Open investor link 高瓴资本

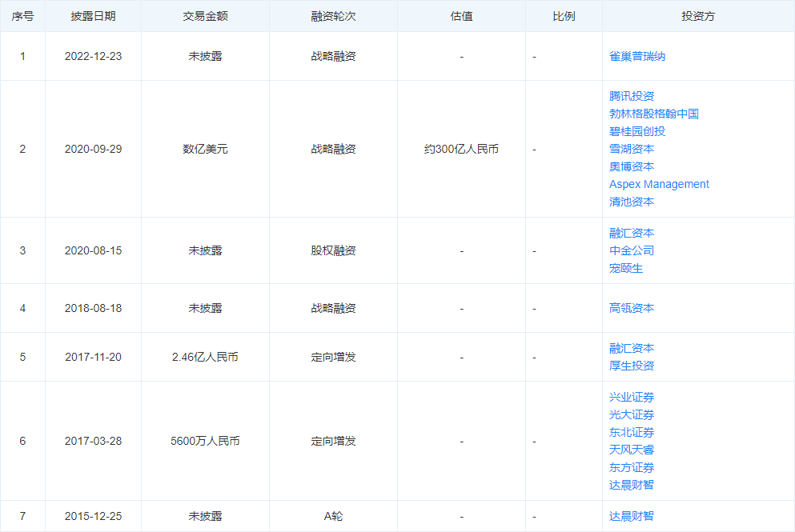631,308
